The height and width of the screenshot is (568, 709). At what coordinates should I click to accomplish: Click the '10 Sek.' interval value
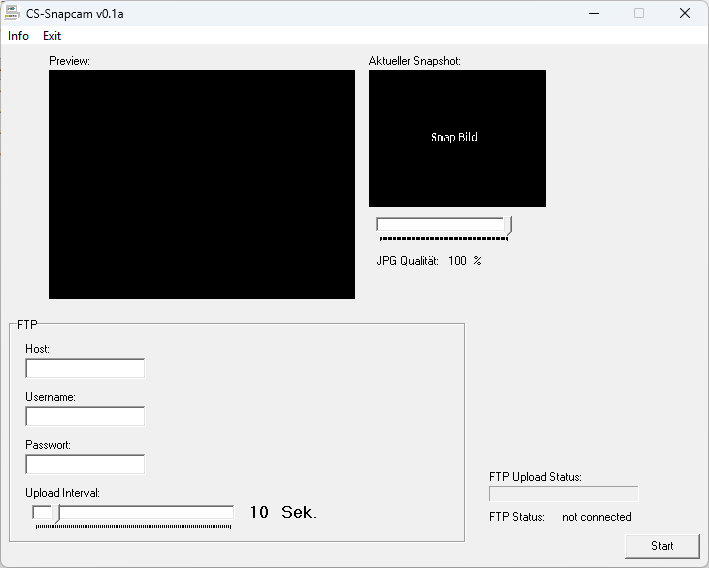tap(283, 512)
